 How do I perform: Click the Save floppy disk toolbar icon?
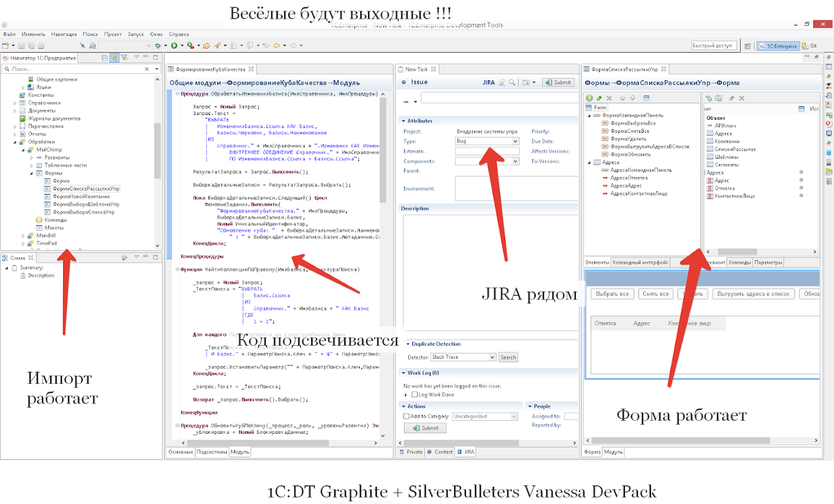(x=21, y=45)
